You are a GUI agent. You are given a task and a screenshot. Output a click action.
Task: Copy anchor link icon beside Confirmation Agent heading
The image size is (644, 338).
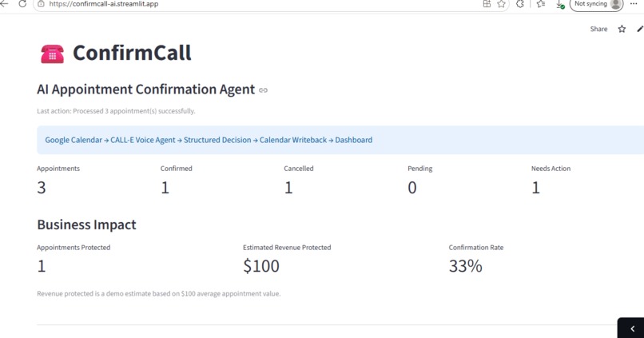pyautogui.click(x=263, y=90)
